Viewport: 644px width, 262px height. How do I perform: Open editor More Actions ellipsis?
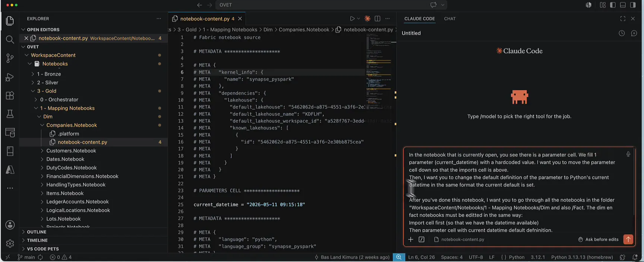pyautogui.click(x=388, y=18)
